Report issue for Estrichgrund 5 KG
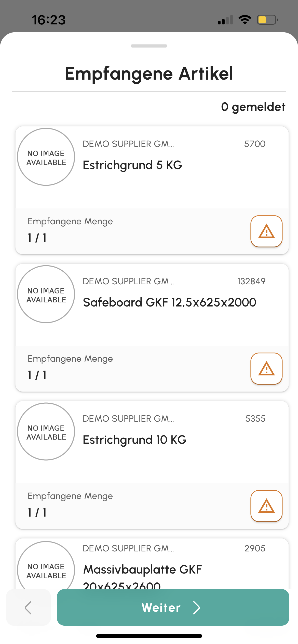This screenshot has height=644, width=298. (266, 231)
